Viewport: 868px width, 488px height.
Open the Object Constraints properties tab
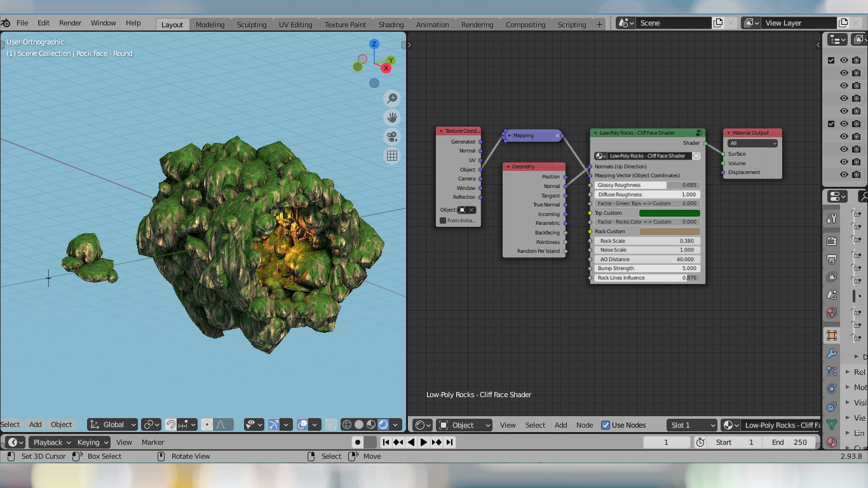[x=832, y=407]
